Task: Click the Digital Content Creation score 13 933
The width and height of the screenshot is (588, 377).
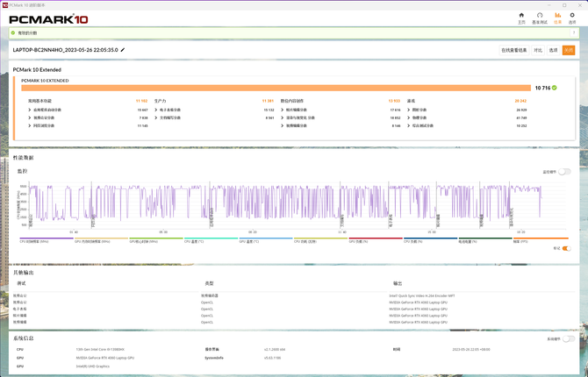Action: point(395,101)
